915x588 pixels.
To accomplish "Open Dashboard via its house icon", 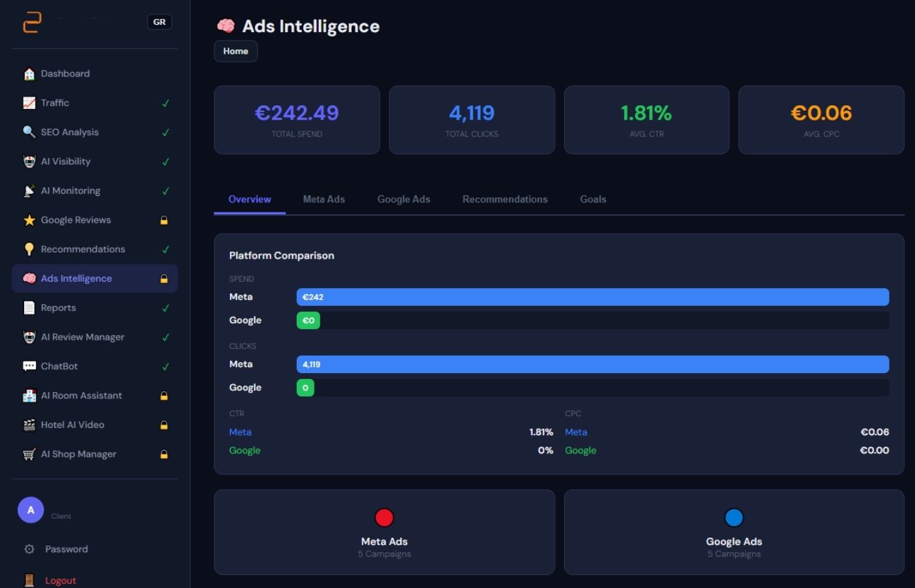I will (x=29, y=74).
